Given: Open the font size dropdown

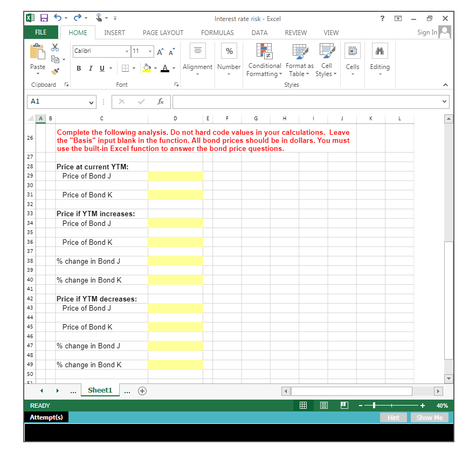Looking at the screenshot, I should 149,51.
